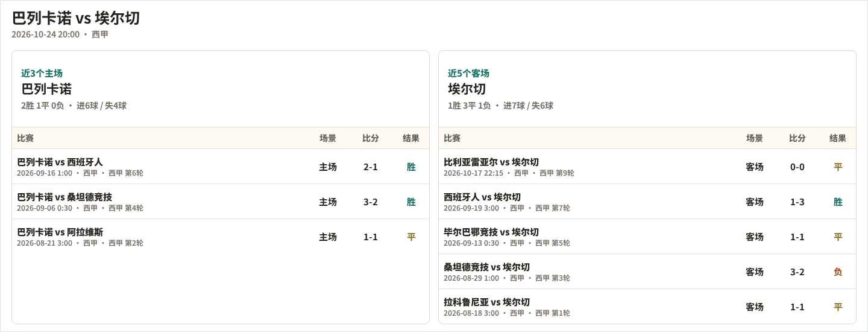The width and height of the screenshot is (868, 332).
Task: Click date line 2026-08-18 3:00 第1轮
Action: tap(507, 313)
